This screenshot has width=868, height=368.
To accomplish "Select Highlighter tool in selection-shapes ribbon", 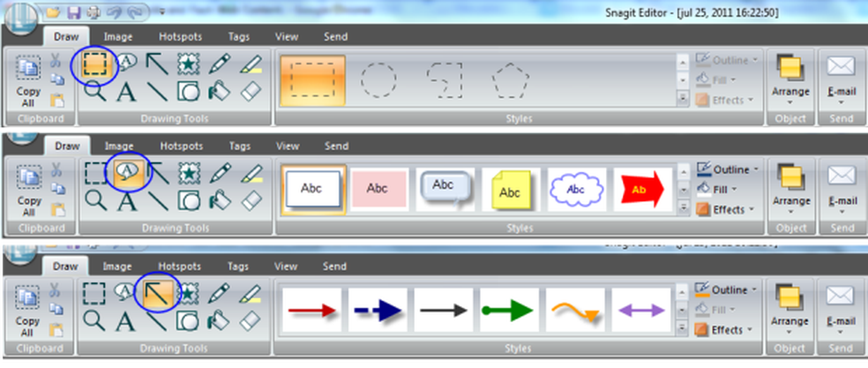I will (251, 64).
